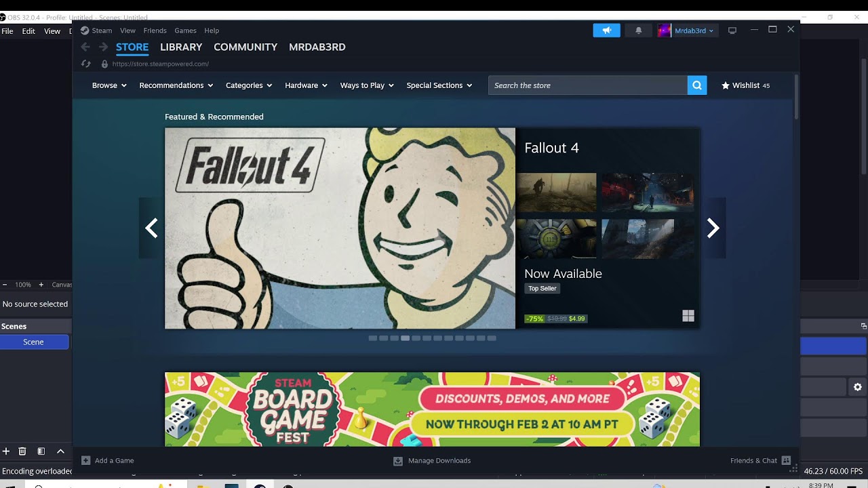Expand the Recommendations dropdown
This screenshot has width=868, height=488.
[176, 85]
